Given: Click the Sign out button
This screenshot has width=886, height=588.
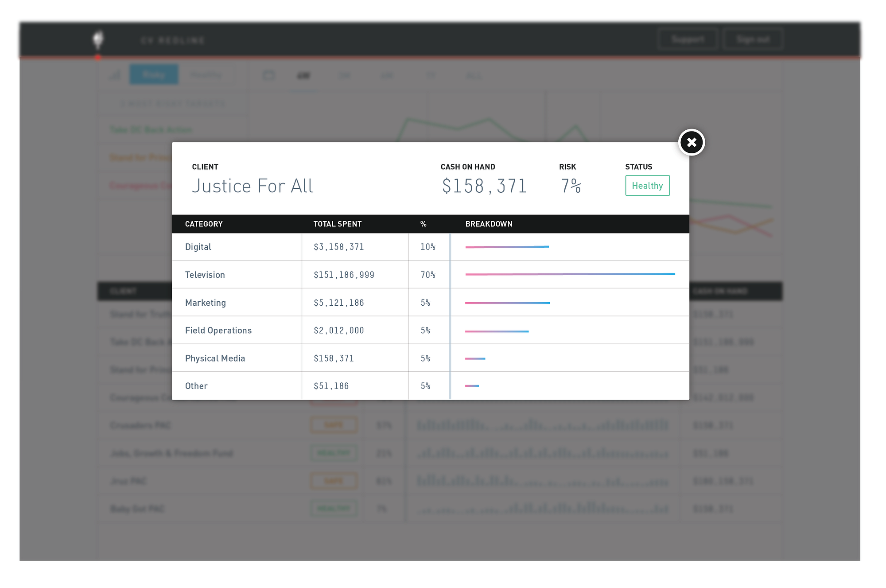Looking at the screenshot, I should [x=753, y=39].
